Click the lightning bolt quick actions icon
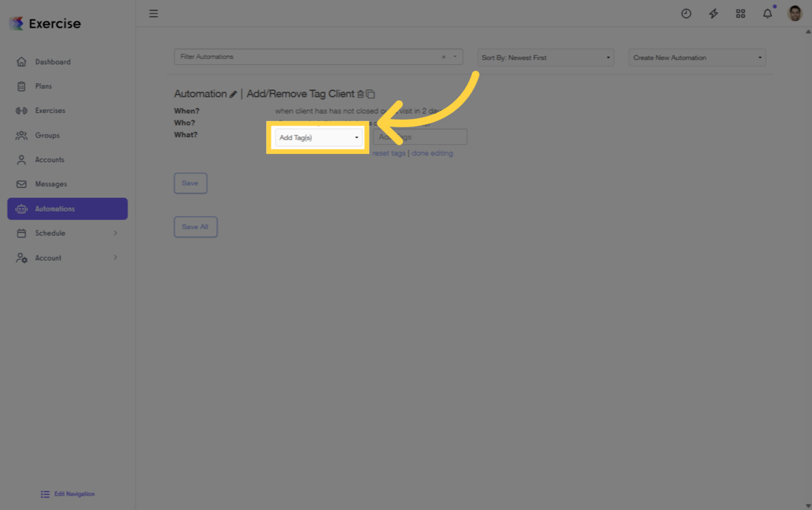The height and width of the screenshot is (510, 812). (713, 13)
